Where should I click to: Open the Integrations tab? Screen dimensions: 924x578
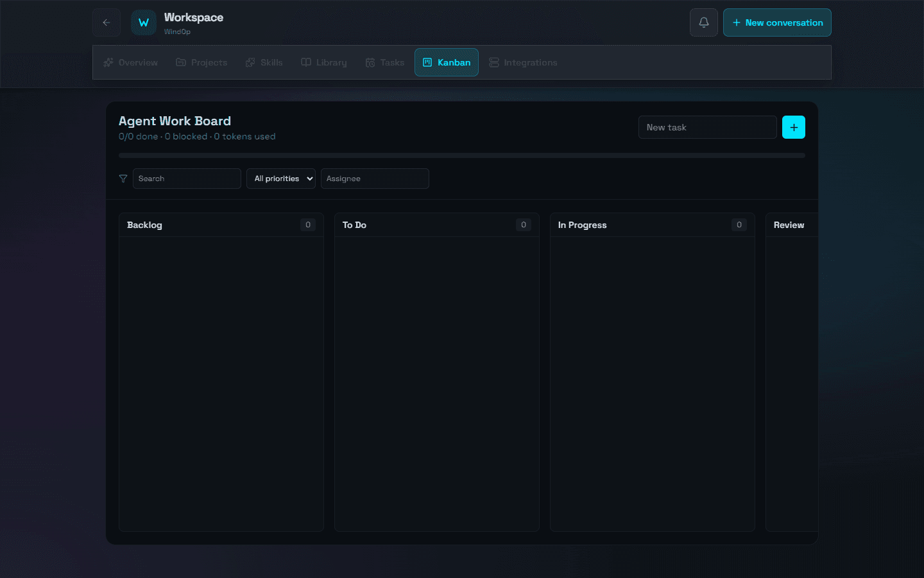point(523,62)
